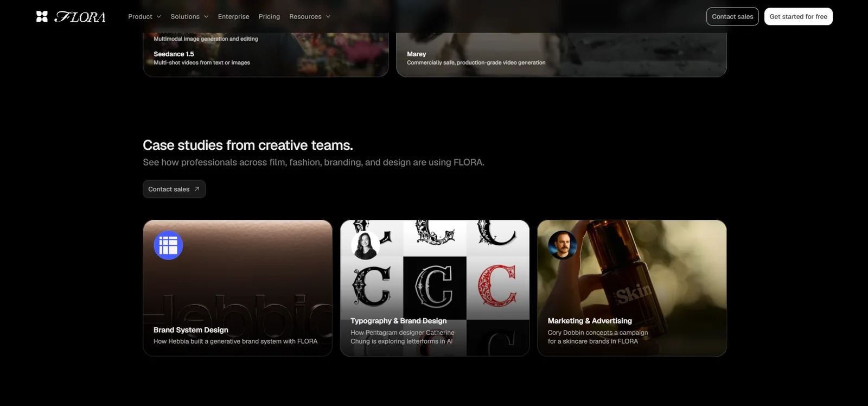Click Contact sales under case studies
Screen dimensions: 868x406
click(x=174, y=189)
